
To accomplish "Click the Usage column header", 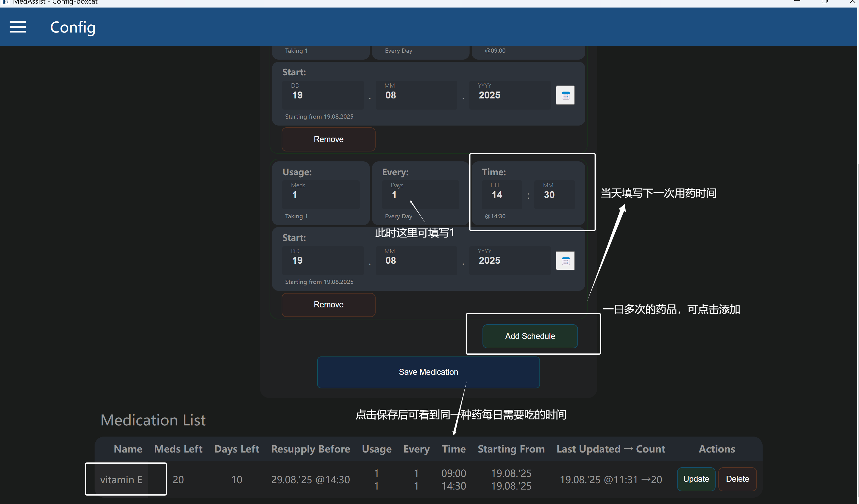I will 377,449.
